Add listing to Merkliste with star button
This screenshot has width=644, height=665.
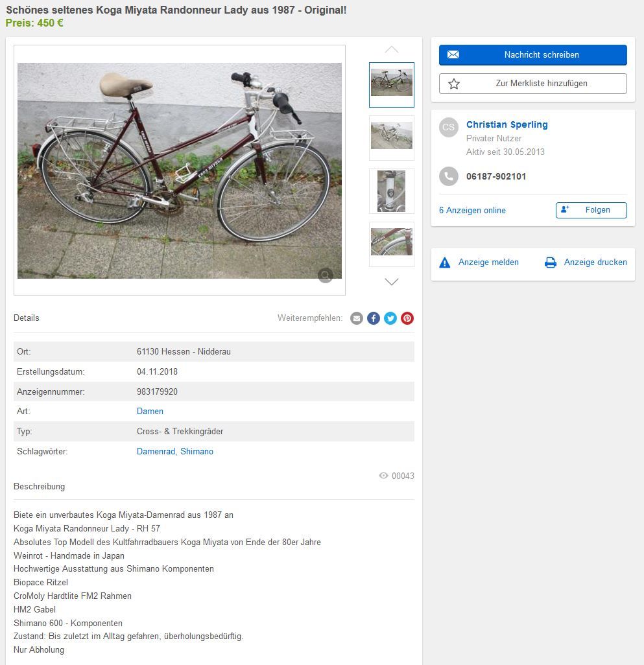pos(532,84)
